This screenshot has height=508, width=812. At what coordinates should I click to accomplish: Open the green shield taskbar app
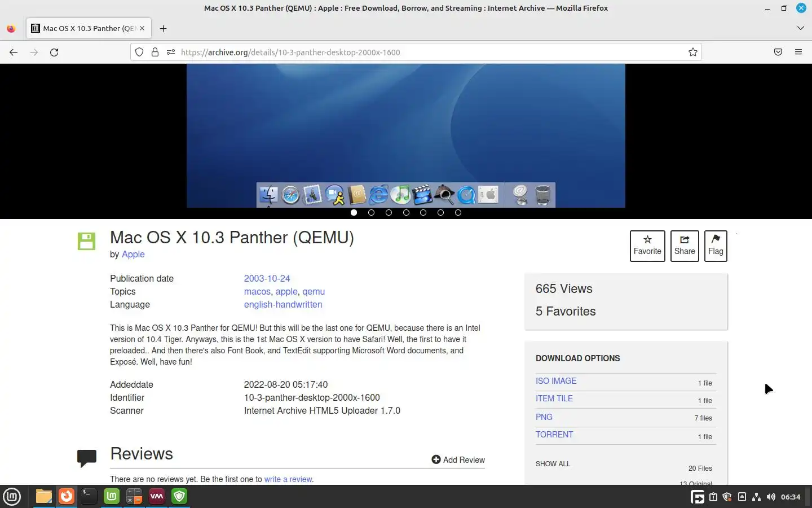(179, 496)
